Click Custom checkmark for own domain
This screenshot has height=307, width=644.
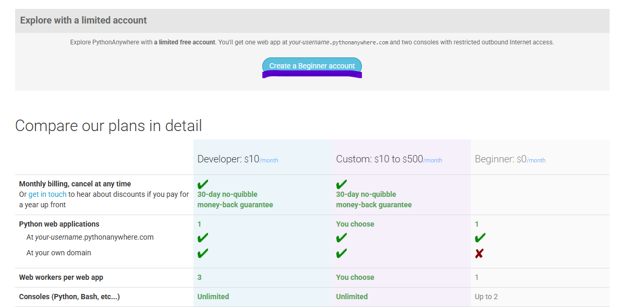342,254
